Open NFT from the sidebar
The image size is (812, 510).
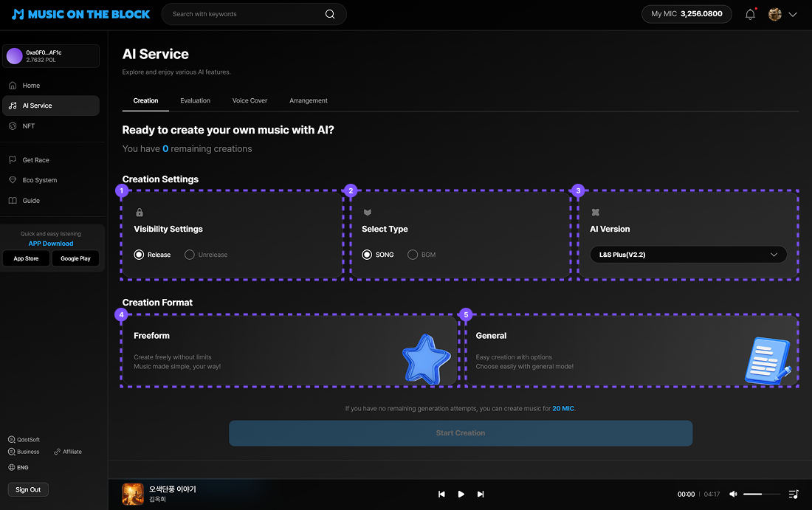pyautogui.click(x=29, y=126)
